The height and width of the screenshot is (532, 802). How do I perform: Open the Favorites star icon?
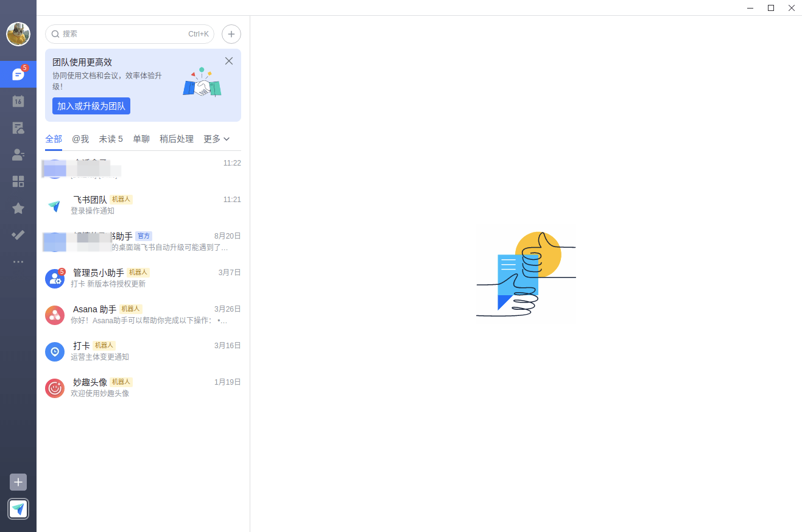click(18, 208)
